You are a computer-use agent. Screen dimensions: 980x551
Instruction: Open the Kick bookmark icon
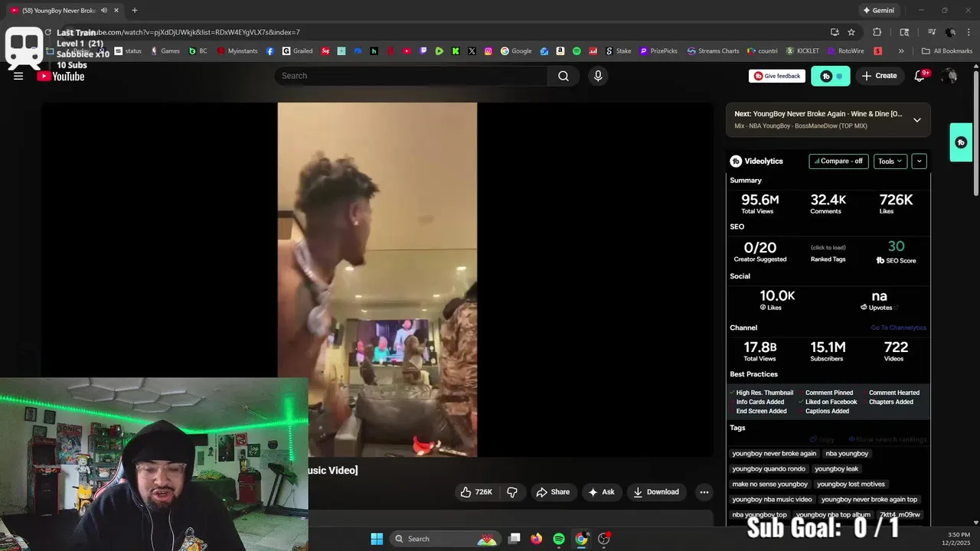(x=456, y=51)
